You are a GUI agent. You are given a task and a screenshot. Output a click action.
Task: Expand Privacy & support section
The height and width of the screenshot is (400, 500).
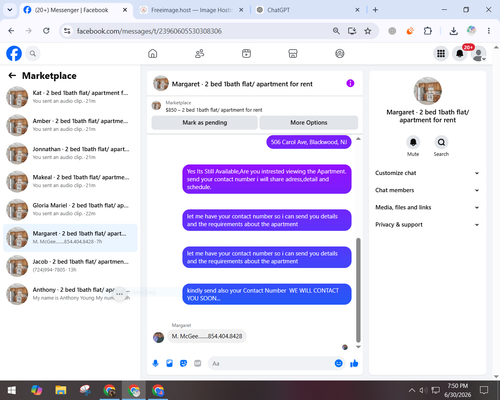click(x=427, y=225)
